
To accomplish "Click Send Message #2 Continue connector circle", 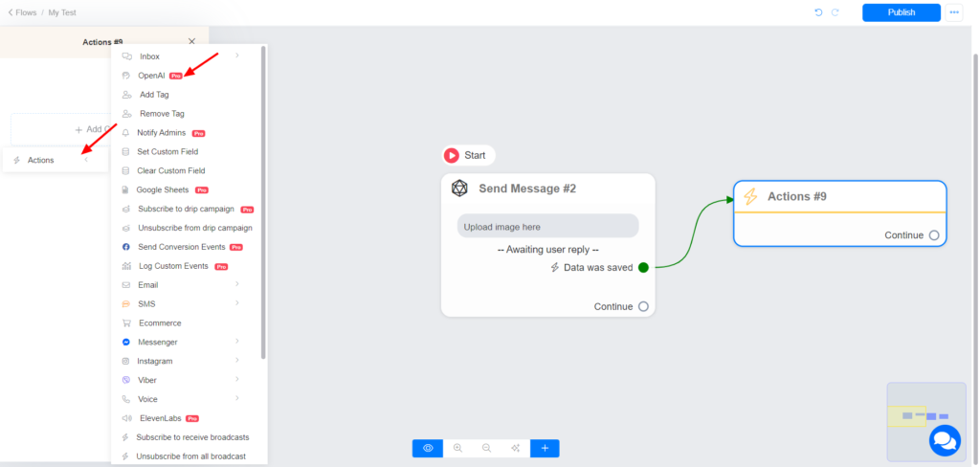I will (x=643, y=306).
